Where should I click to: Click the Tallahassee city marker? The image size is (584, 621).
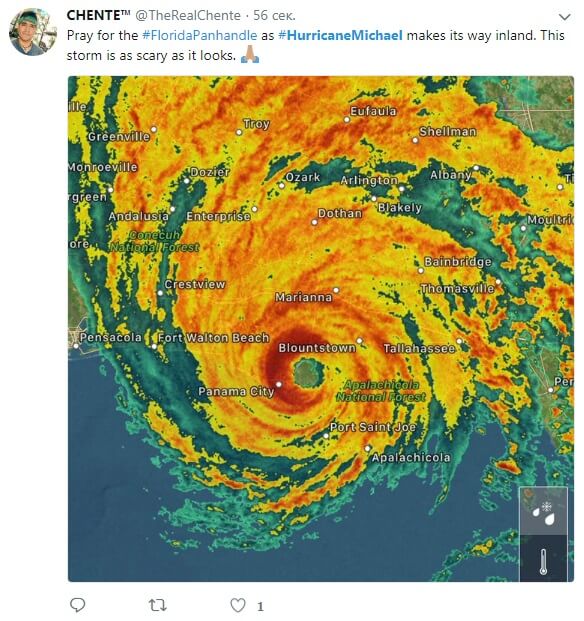(x=459, y=341)
